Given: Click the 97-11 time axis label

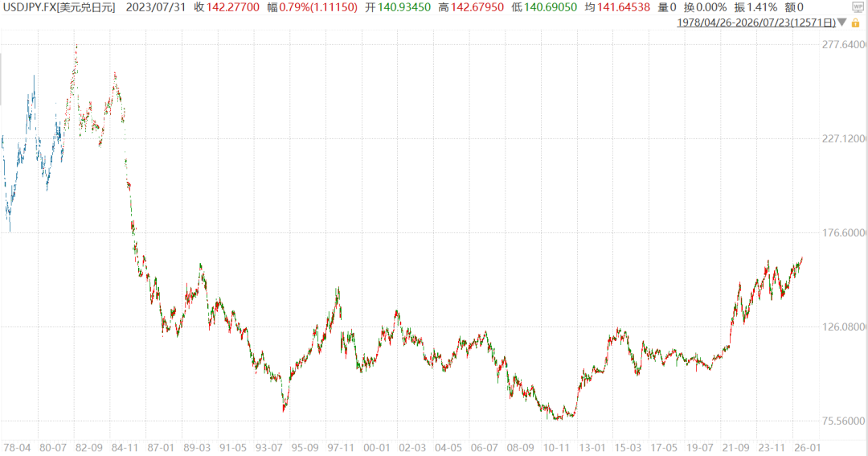Looking at the screenshot, I should click(341, 448).
